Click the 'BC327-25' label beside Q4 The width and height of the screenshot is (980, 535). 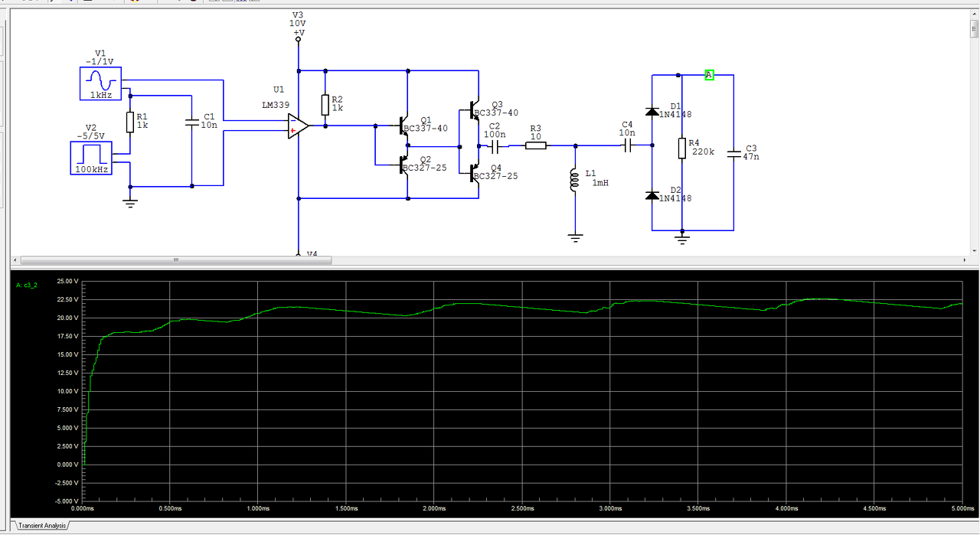pos(495,176)
